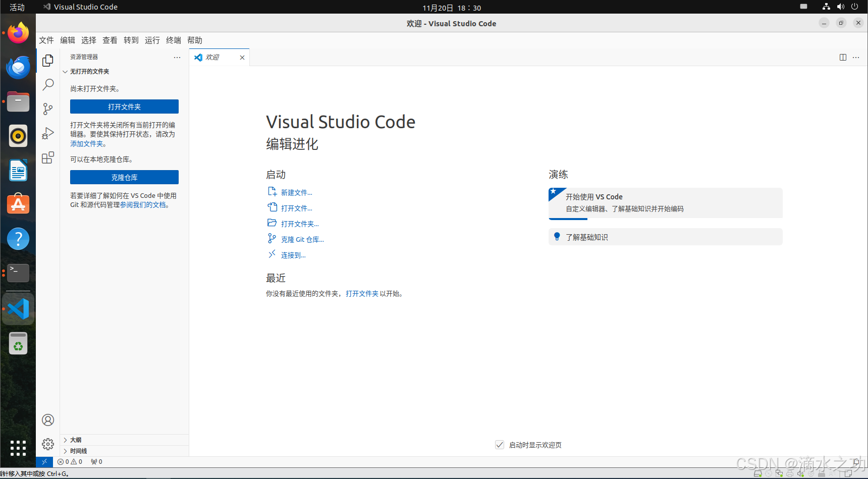Screen dimensions: 868x479
Task: Open the Visual Studio Code app menu in top bar
Action: pos(81,7)
